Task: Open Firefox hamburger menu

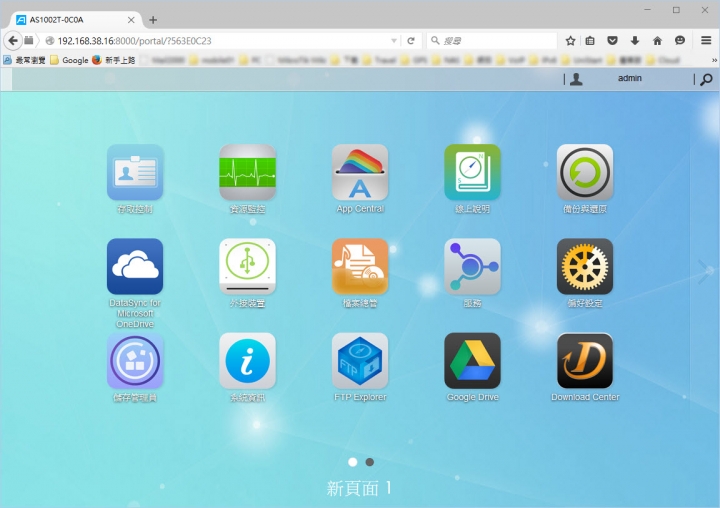Action: point(706,41)
